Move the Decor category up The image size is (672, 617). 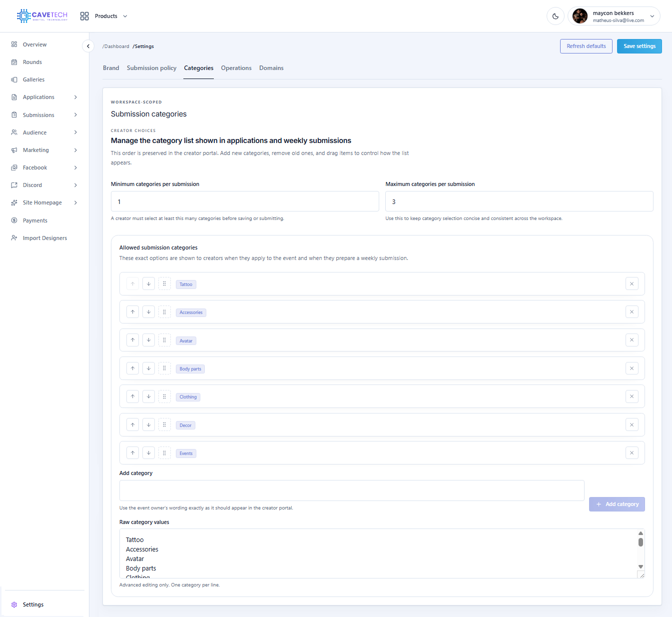(132, 425)
